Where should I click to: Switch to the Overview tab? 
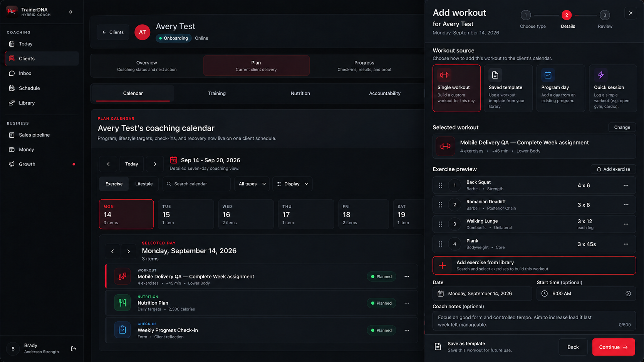[x=147, y=66]
